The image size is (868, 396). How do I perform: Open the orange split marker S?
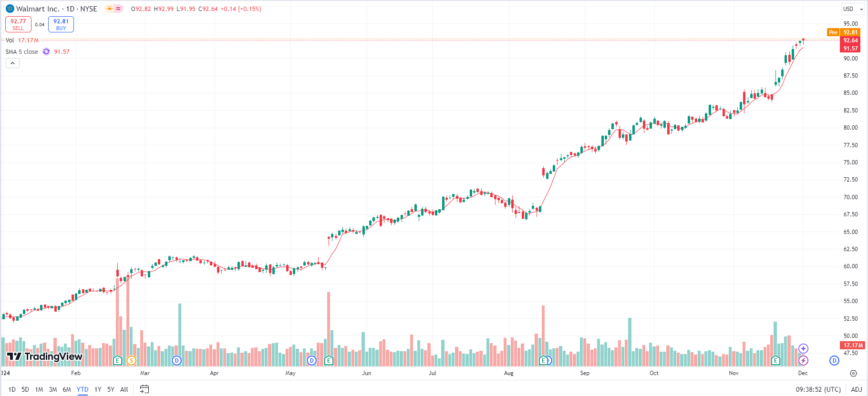click(x=131, y=360)
